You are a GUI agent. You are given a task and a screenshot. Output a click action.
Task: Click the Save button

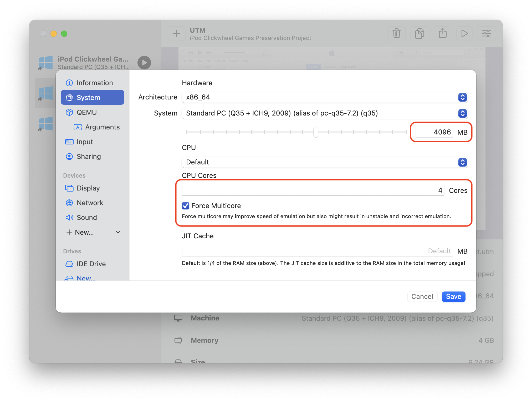point(453,297)
